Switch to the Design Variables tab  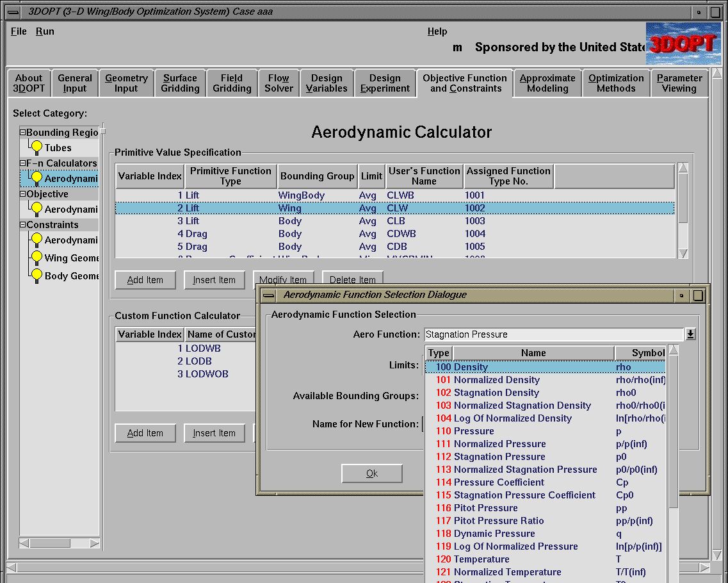tap(327, 83)
